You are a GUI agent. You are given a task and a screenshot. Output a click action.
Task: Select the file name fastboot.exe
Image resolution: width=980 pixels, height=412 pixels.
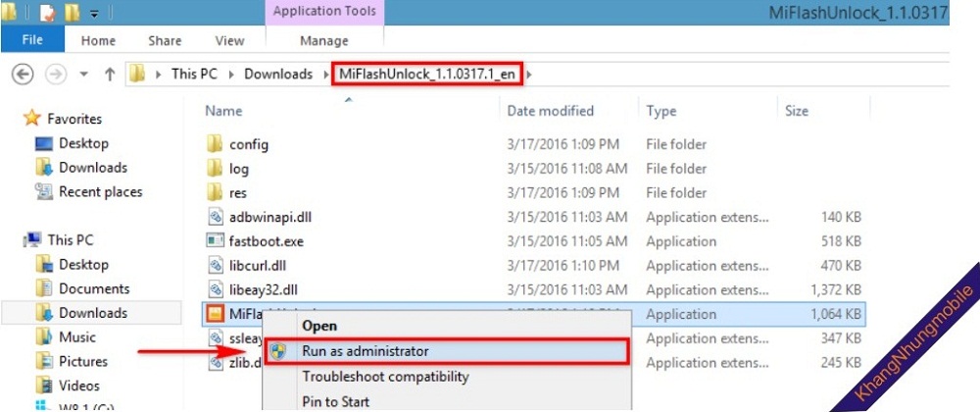pos(267,241)
